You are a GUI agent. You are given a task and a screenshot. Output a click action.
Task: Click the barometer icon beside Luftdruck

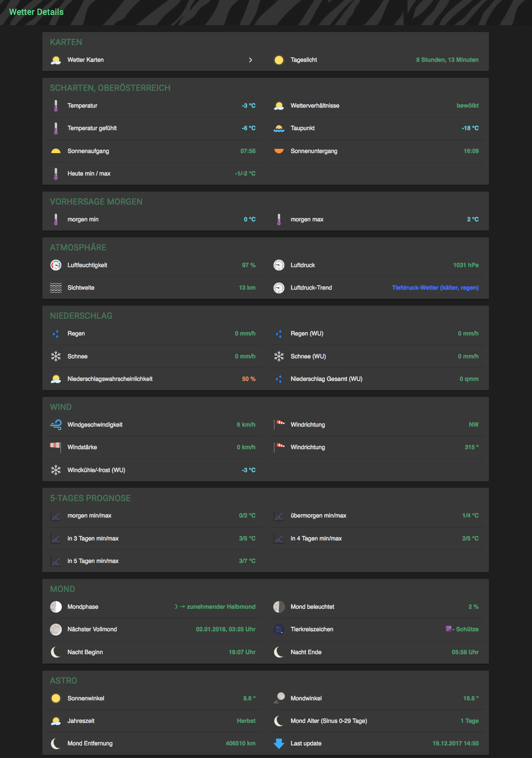click(279, 265)
